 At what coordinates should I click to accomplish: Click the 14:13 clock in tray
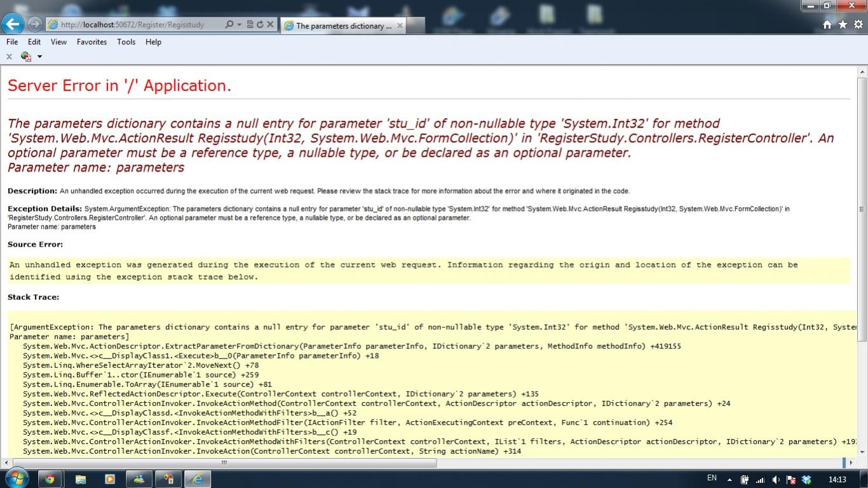click(x=837, y=480)
